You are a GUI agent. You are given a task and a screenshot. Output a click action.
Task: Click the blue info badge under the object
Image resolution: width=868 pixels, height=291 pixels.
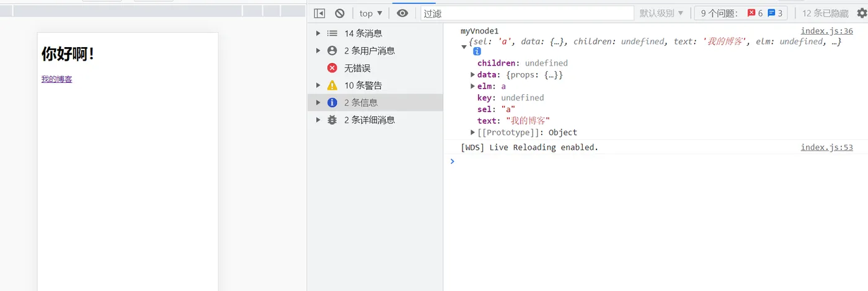coord(477,51)
